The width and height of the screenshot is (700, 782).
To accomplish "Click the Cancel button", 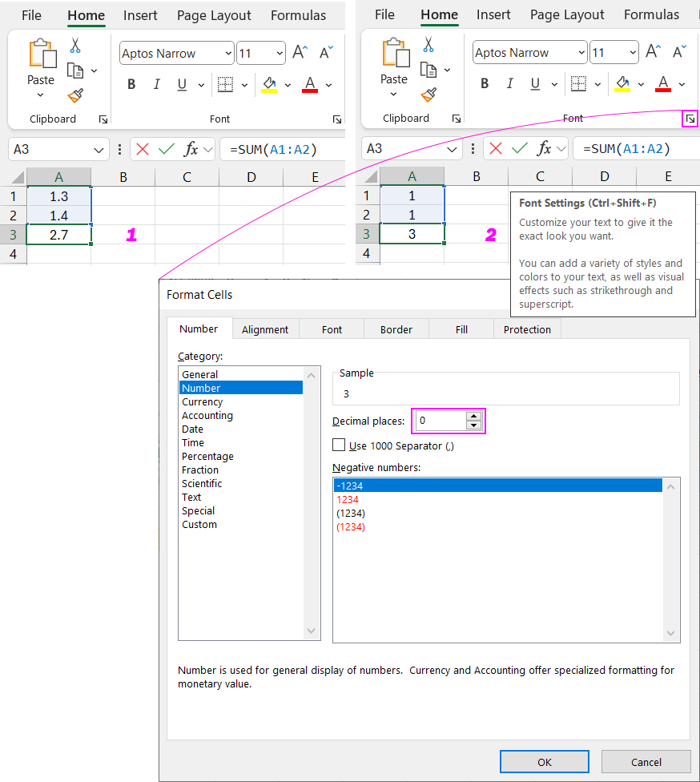I will (646, 761).
